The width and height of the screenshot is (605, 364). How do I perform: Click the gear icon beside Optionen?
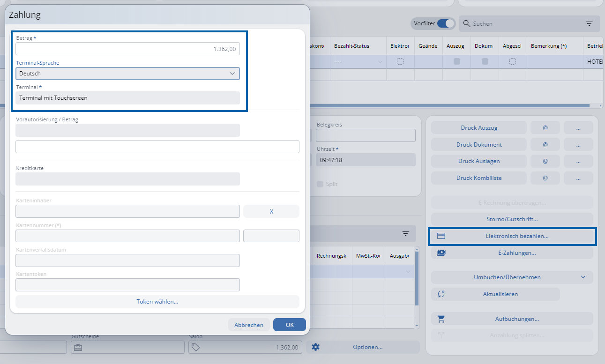click(315, 347)
